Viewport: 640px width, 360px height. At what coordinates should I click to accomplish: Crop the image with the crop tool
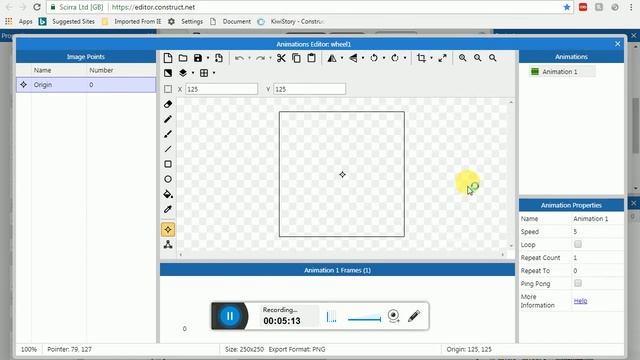(421, 58)
